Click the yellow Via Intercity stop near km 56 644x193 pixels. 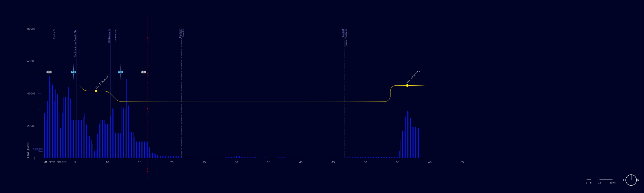(407, 85)
